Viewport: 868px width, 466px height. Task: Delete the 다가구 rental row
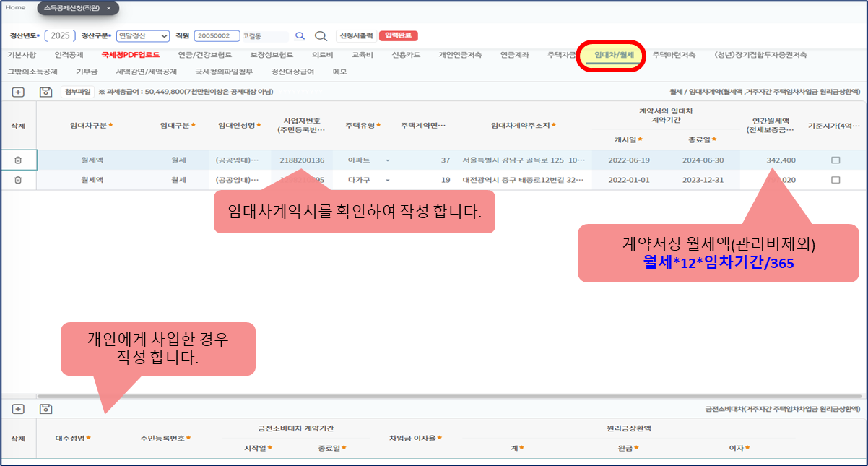point(18,179)
